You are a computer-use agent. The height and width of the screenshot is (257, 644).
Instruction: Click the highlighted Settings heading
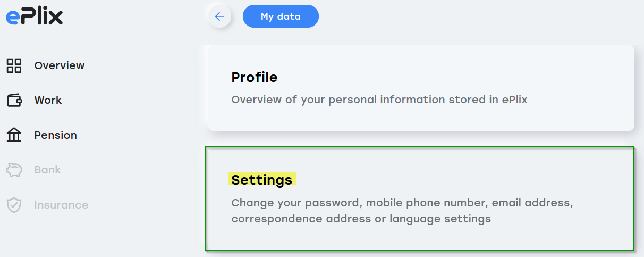[262, 180]
